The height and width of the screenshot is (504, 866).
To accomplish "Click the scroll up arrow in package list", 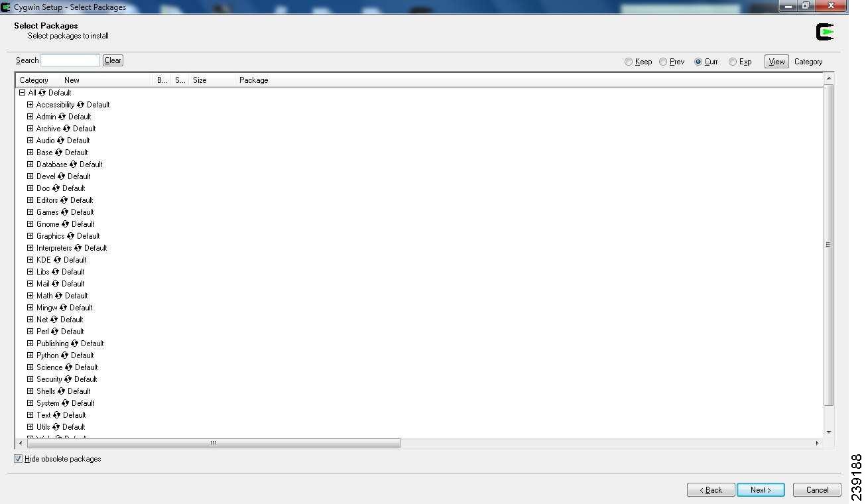I will pyautogui.click(x=828, y=79).
